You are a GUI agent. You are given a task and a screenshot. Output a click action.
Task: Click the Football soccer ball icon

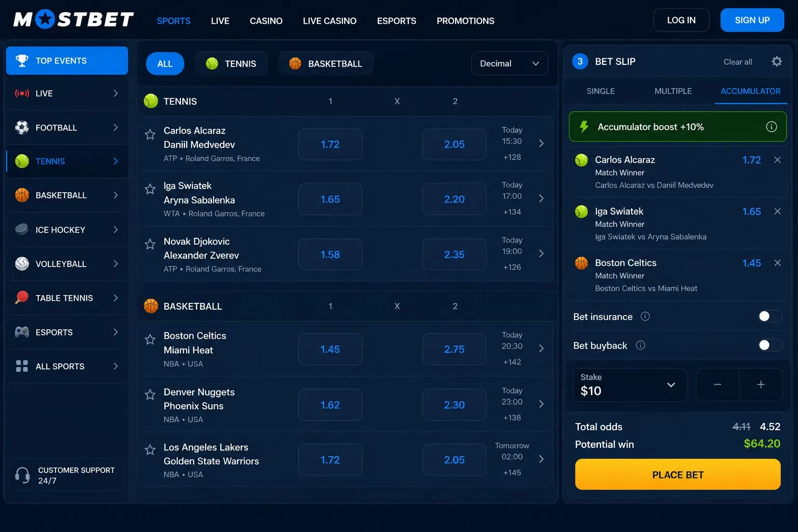(22, 127)
